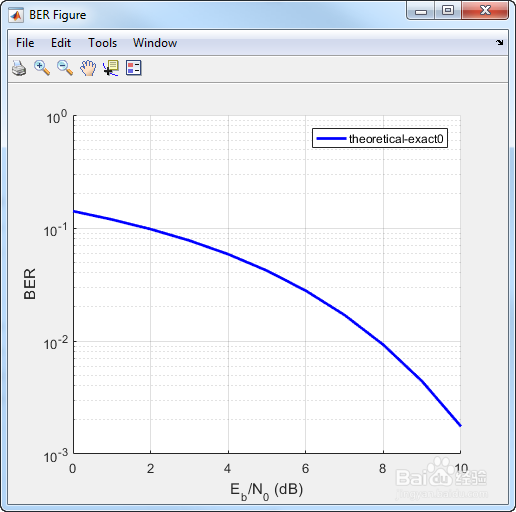Click the y-axis tick label 10^-2
The height and width of the screenshot is (512, 516).
point(55,343)
